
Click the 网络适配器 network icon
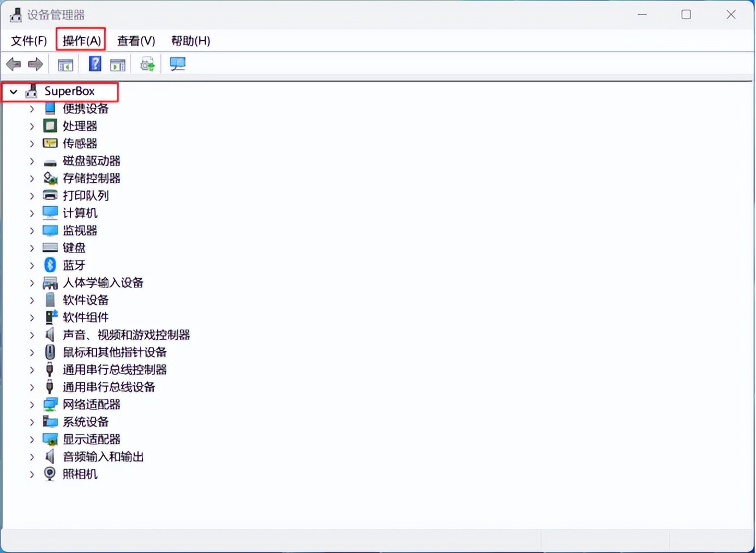pyautogui.click(x=50, y=404)
